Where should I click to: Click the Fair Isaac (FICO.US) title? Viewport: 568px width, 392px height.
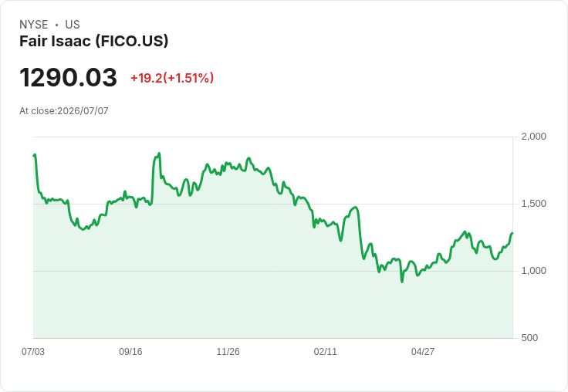coord(94,41)
